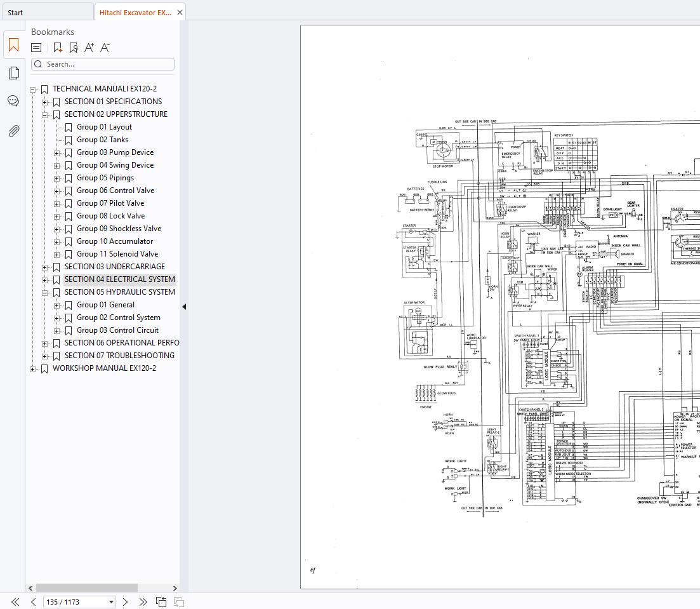This screenshot has width=700, height=609.
Task: Collapse SECTION 02 UPPERSTRUCTURE node
Action: coord(44,115)
